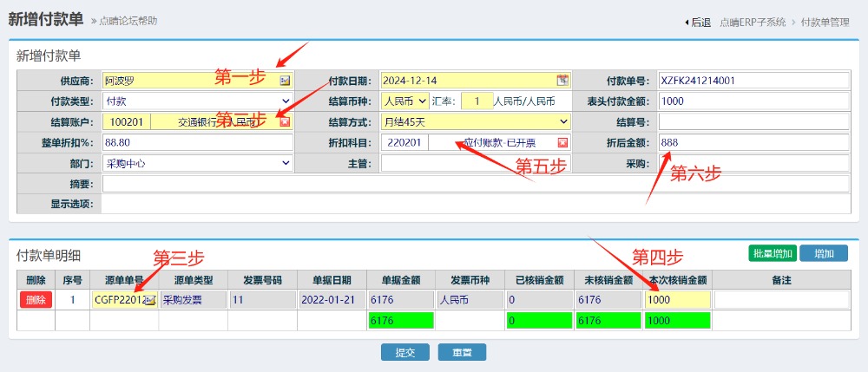The width and height of the screenshot is (868, 372).
Task: Click the 备注 field in row 1
Action: 781,300
